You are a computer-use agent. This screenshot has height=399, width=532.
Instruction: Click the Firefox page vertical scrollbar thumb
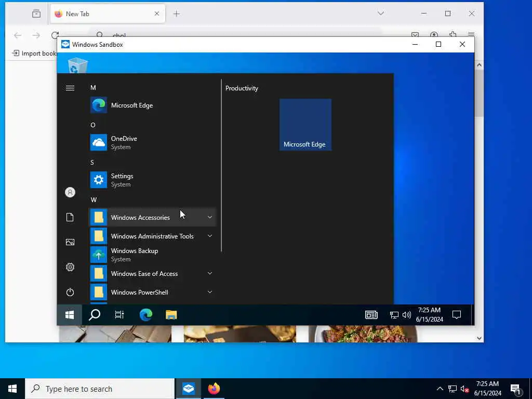tap(479, 93)
